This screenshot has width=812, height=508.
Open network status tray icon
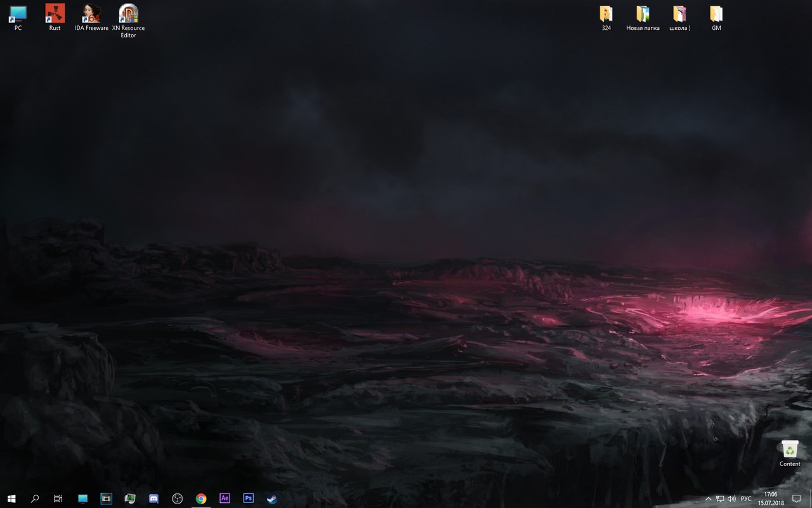(x=720, y=498)
